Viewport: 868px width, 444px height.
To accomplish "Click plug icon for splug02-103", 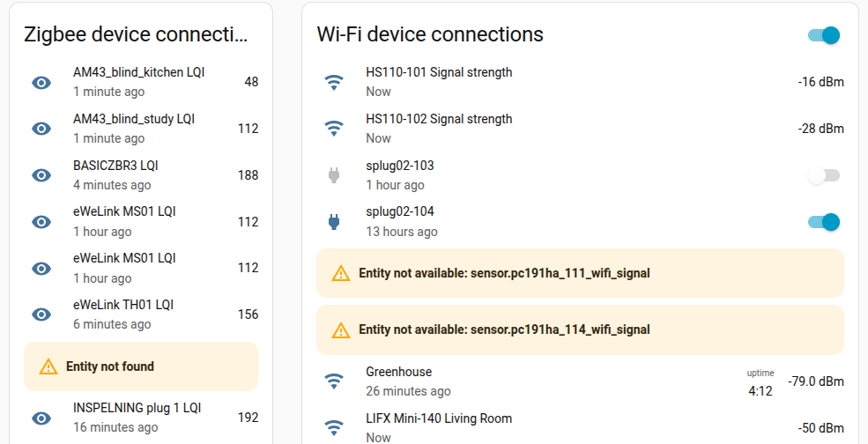I will 334,175.
